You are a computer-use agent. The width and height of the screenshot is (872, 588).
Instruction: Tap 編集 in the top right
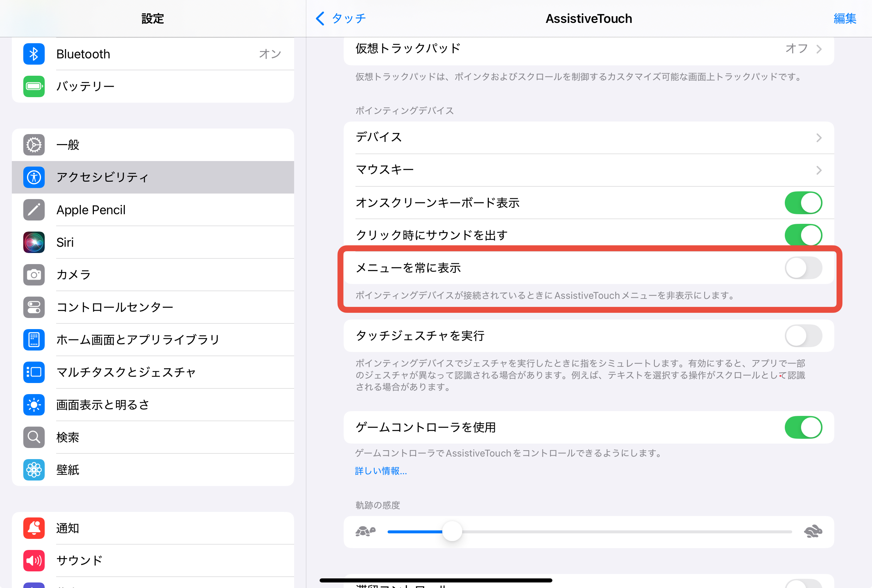click(845, 18)
